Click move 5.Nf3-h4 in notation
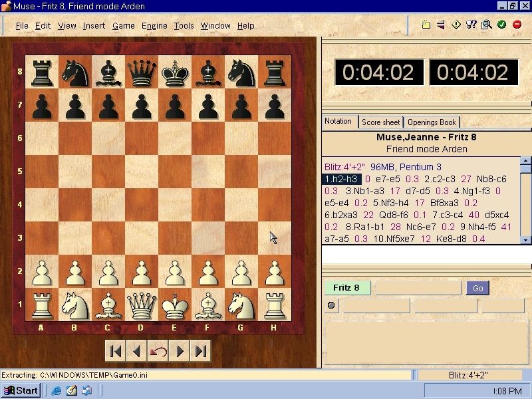This screenshot has height=399, width=532. tap(390, 203)
